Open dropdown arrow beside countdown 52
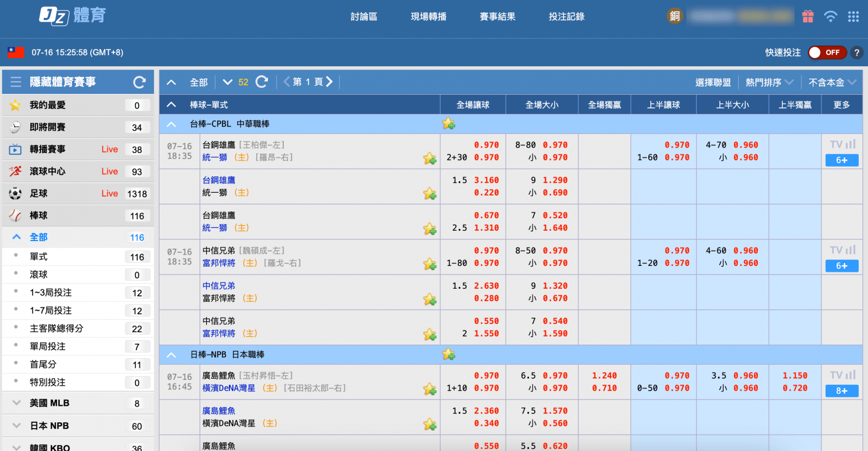This screenshot has width=868, height=451. pos(228,82)
